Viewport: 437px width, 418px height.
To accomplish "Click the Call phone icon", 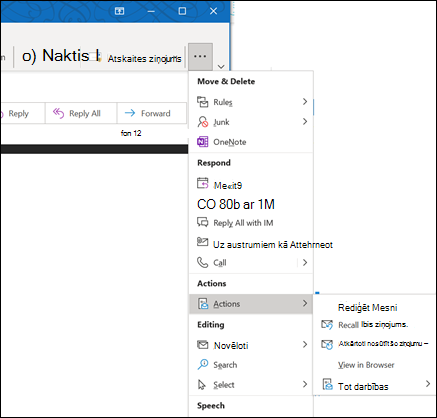I will (x=202, y=262).
